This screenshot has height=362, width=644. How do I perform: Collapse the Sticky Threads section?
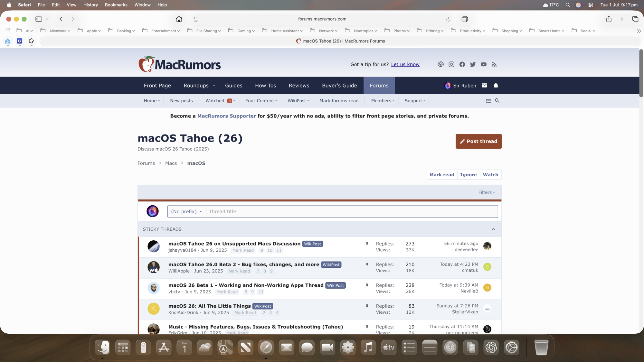pyautogui.click(x=493, y=229)
